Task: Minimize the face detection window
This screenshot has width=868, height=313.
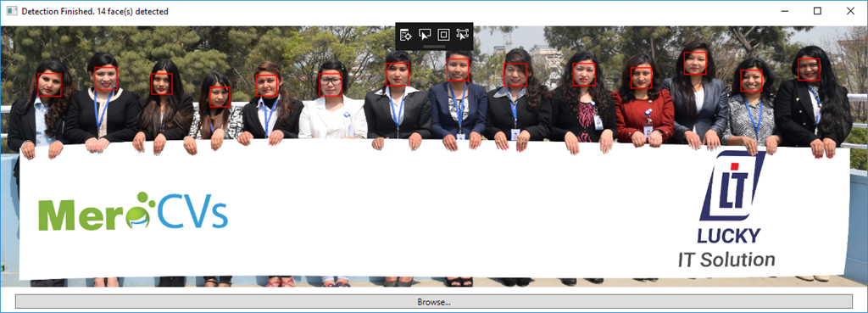Action: tap(785, 11)
